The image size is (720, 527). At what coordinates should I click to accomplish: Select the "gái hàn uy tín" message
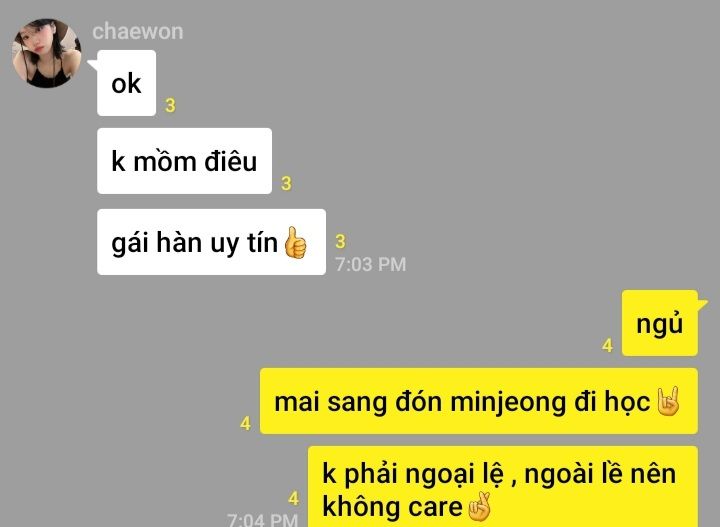click(x=211, y=242)
